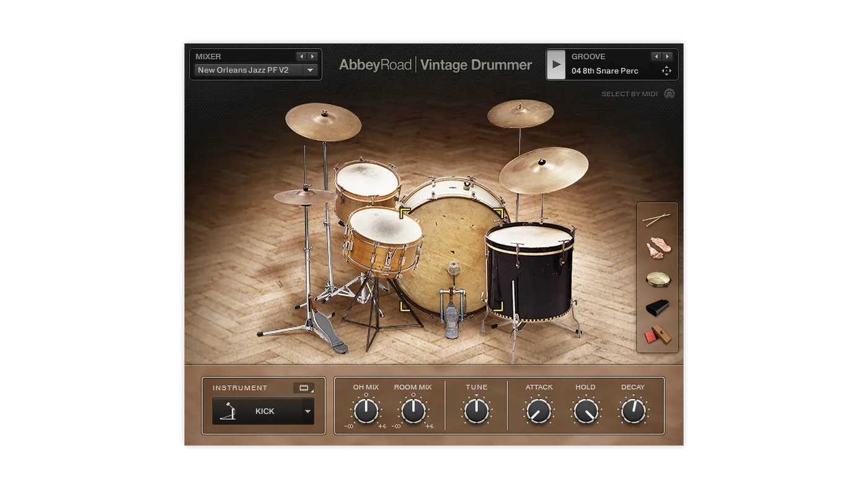Click the DECAY knob

pos(633,411)
